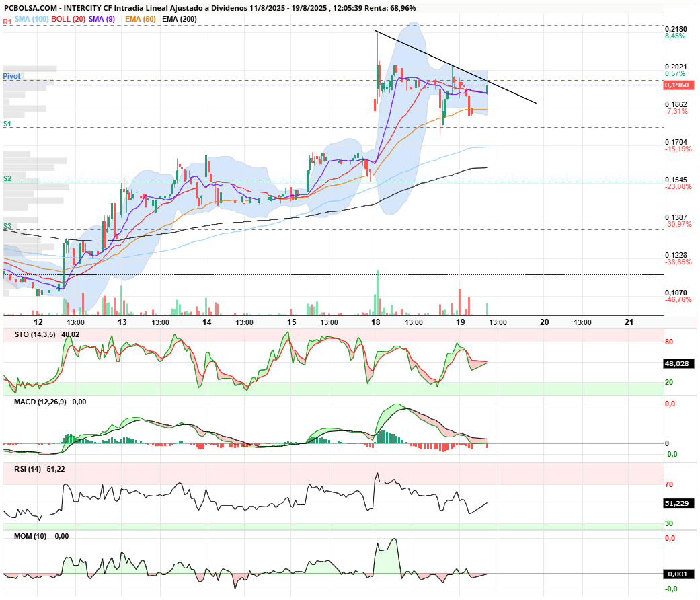
Task: Select the SMA (9) legend entry
Action: pyautogui.click(x=102, y=20)
